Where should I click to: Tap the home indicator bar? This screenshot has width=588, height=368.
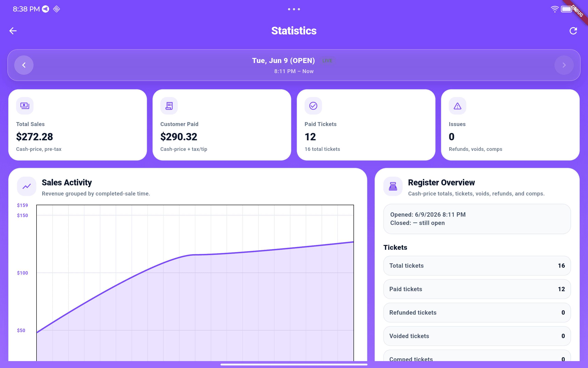click(x=294, y=365)
